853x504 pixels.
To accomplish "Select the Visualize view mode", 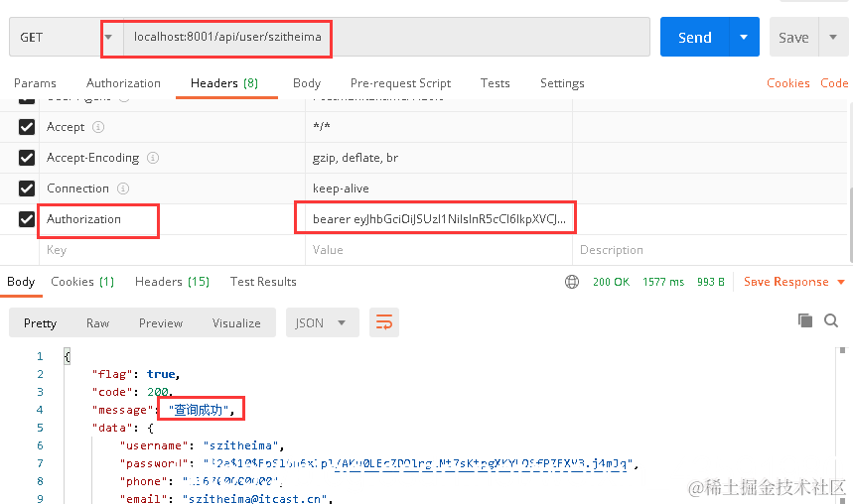I will point(236,323).
